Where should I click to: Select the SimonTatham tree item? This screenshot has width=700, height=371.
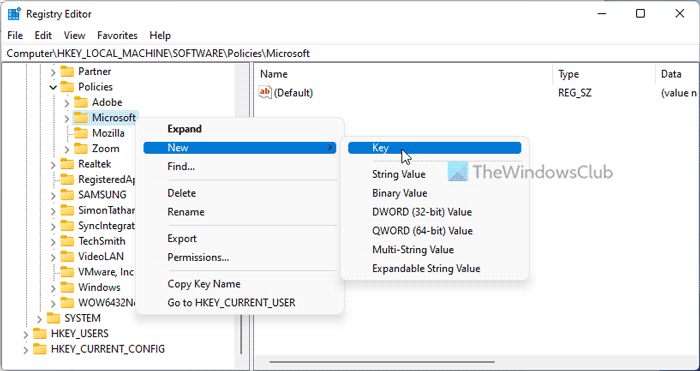coord(106,210)
